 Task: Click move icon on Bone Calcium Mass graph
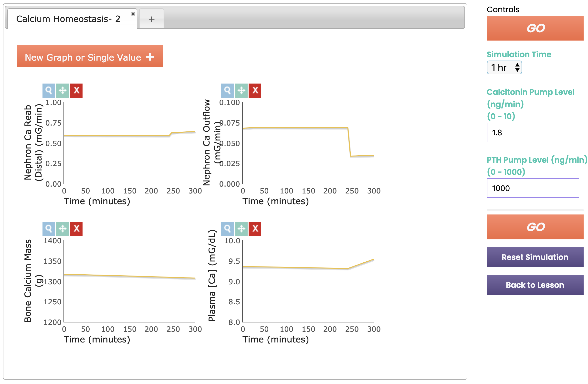coord(63,229)
